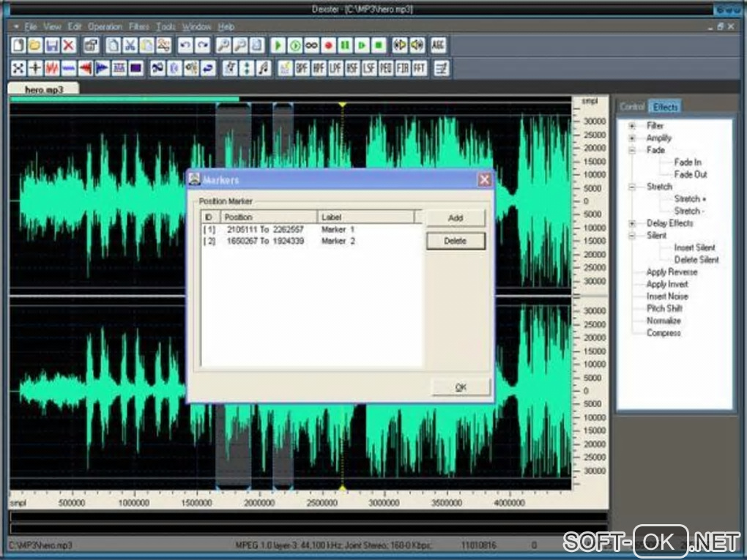The height and width of the screenshot is (560, 747).
Task: Click the Label column header
Action: point(365,217)
